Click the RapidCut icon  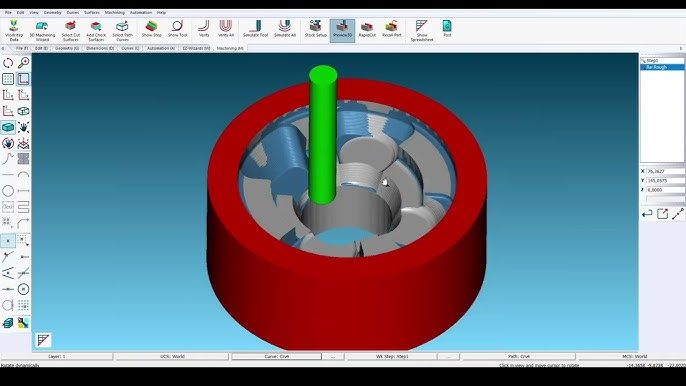coord(367,28)
